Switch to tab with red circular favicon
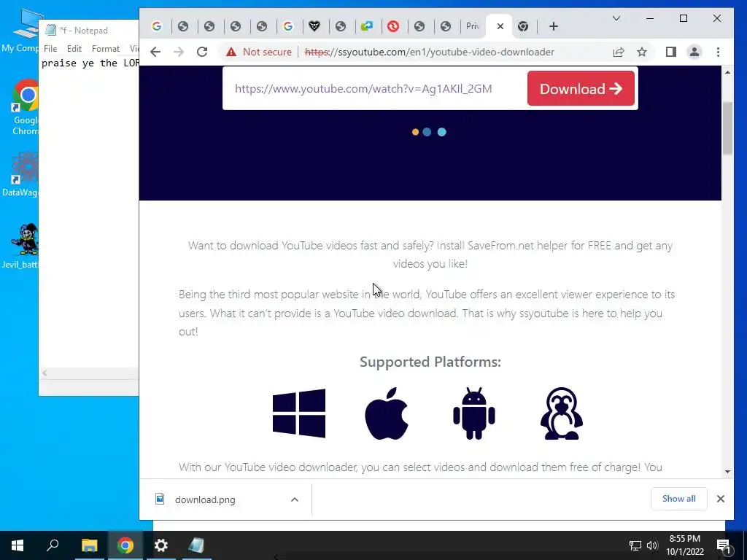The height and width of the screenshot is (560, 747). pyautogui.click(x=393, y=27)
